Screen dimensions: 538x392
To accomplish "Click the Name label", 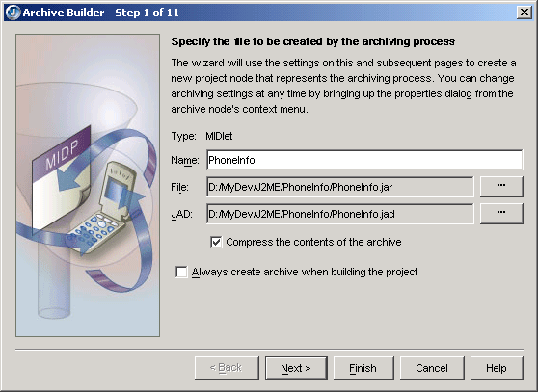I will pyautogui.click(x=185, y=160).
